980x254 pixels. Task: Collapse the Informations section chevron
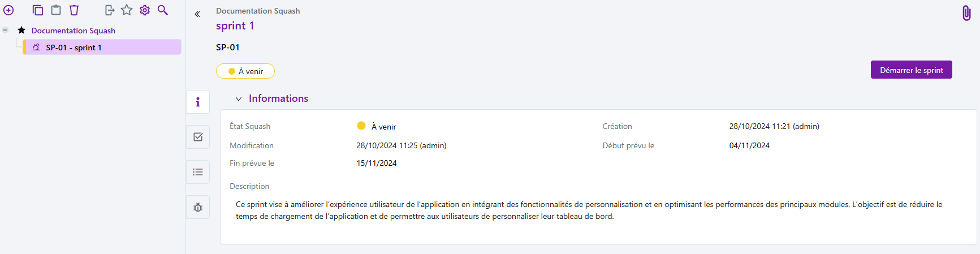239,99
